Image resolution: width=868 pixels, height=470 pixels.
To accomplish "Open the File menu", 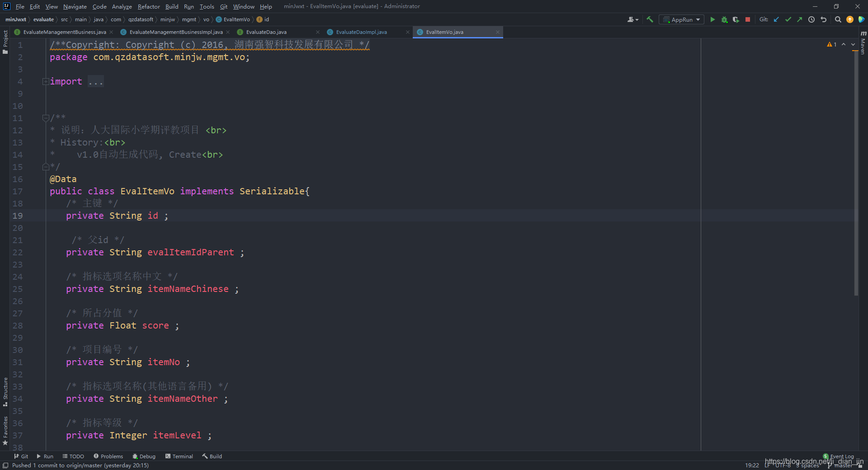I will [x=20, y=6].
